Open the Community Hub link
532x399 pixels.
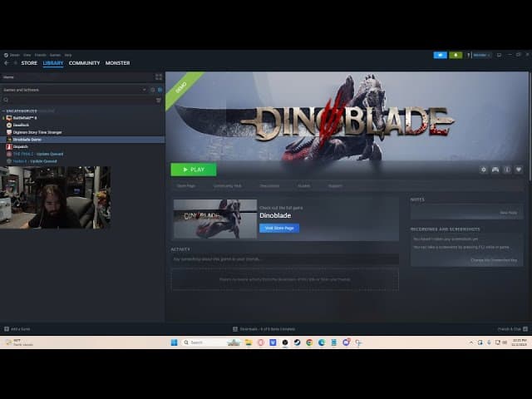tap(227, 186)
